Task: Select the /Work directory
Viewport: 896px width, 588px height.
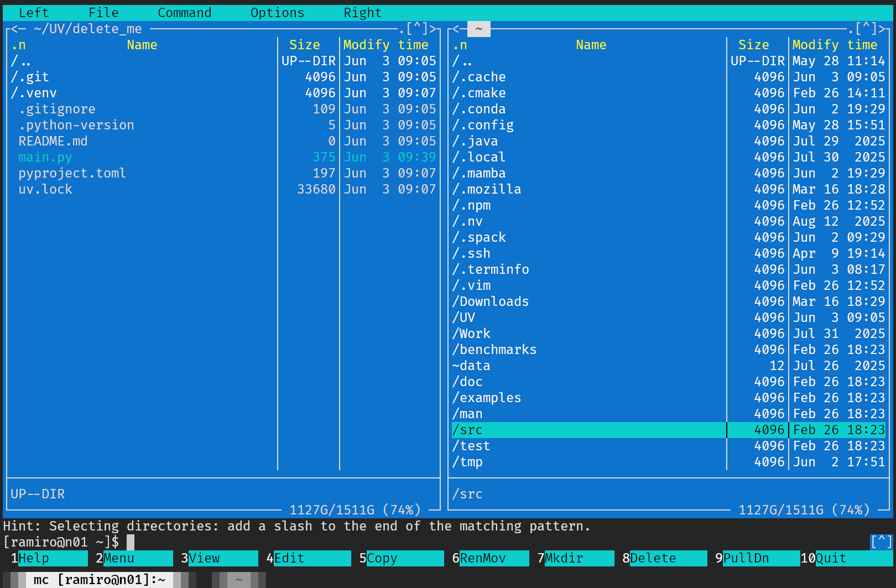Action: [x=669, y=334]
